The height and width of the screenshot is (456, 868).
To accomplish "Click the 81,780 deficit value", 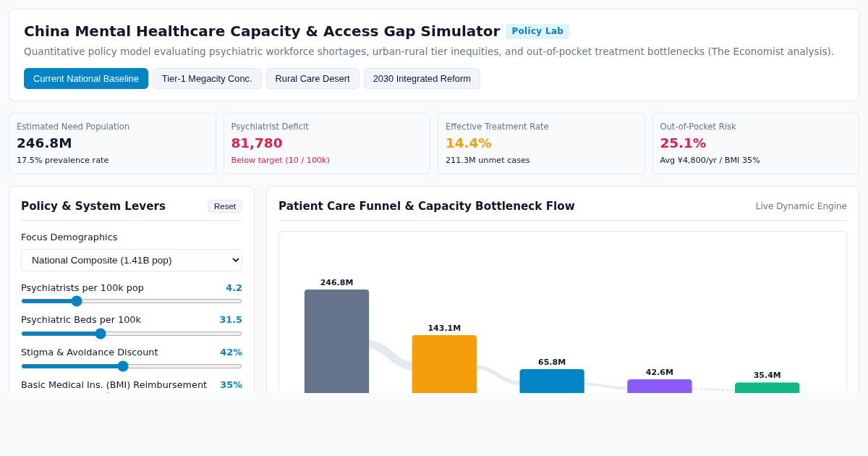I will coord(257,143).
